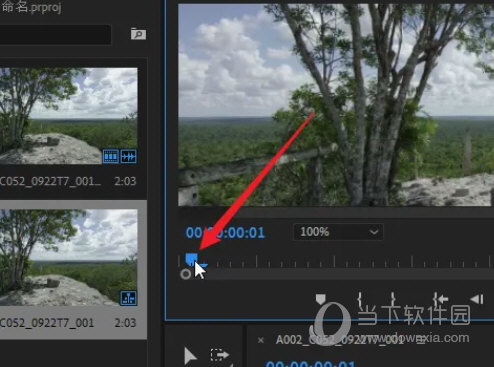
Task: Click clip name C052_0922T7_001 under second thumbnail
Action: [47, 323]
